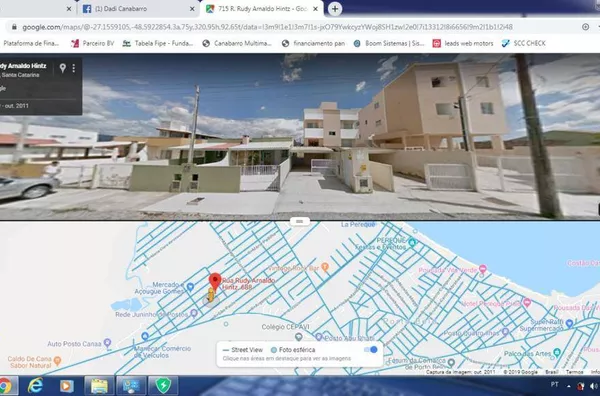The image size is (600, 396).
Task: Click the location pin icon in address card
Action: click(62, 68)
